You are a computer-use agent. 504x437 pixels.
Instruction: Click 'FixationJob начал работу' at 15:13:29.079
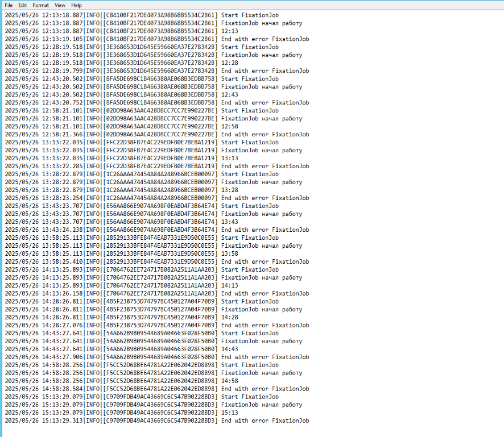262,405
